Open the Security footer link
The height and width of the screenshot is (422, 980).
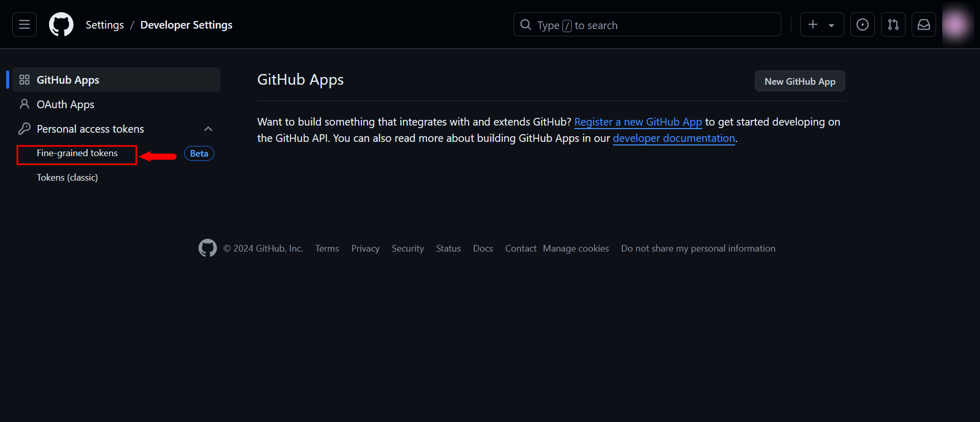408,249
